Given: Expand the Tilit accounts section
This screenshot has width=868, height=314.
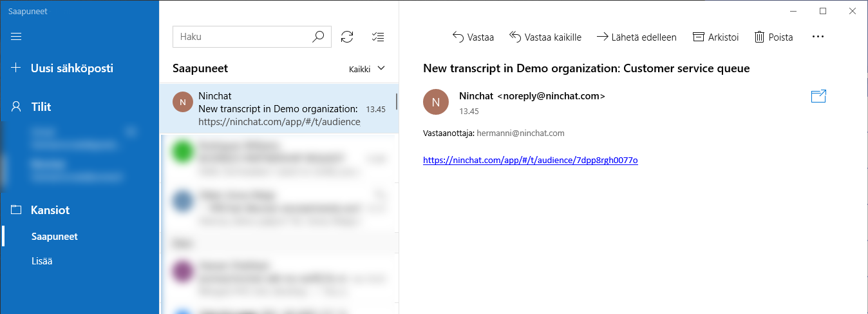Looking at the screenshot, I should [x=32, y=107].
